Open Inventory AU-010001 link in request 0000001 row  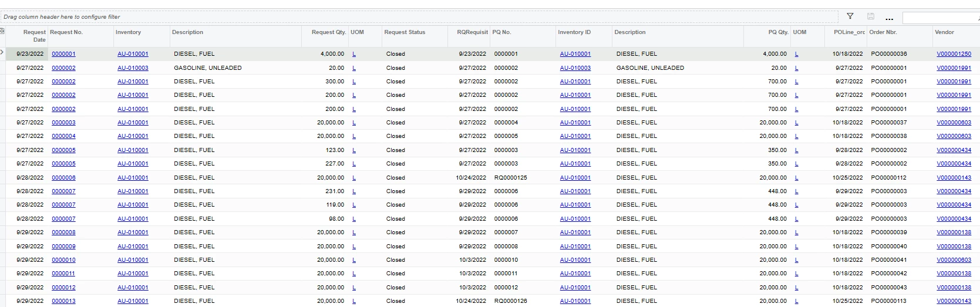[133, 54]
